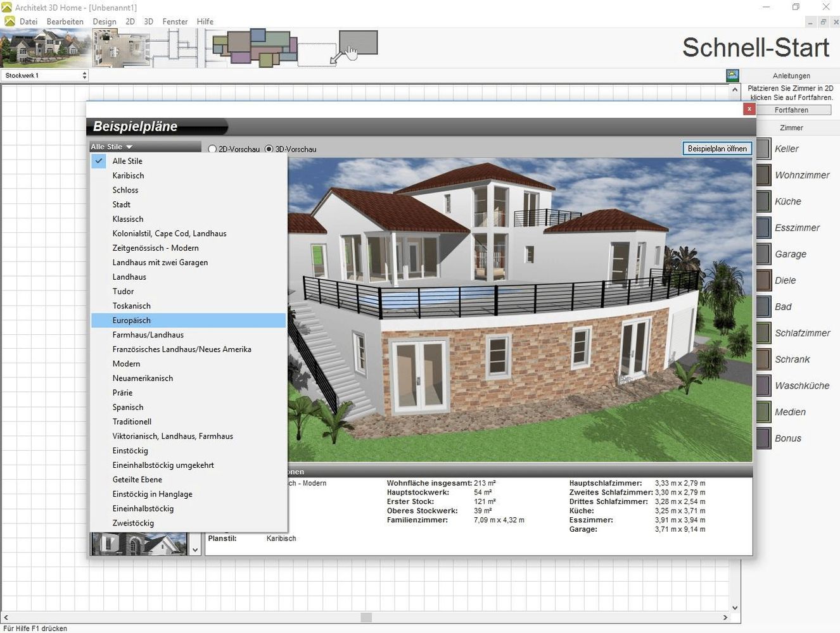The width and height of the screenshot is (840, 633).
Task: Open the Stockwerk 1 floor selector
Action: point(44,75)
